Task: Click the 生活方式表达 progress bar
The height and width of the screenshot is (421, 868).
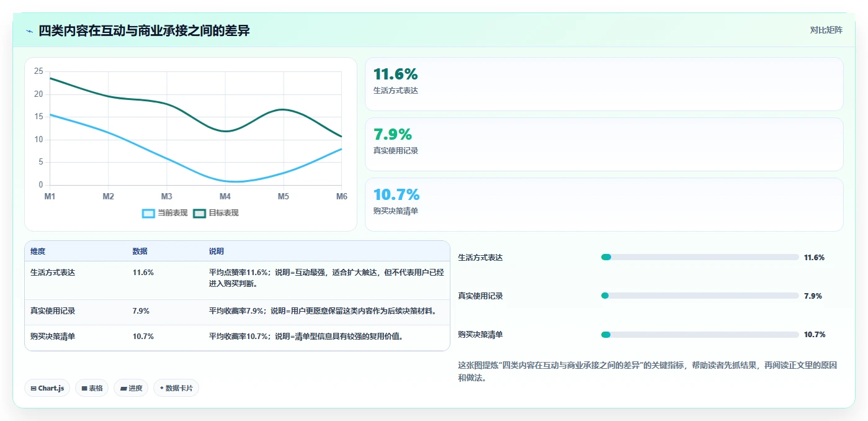Action: click(700, 257)
